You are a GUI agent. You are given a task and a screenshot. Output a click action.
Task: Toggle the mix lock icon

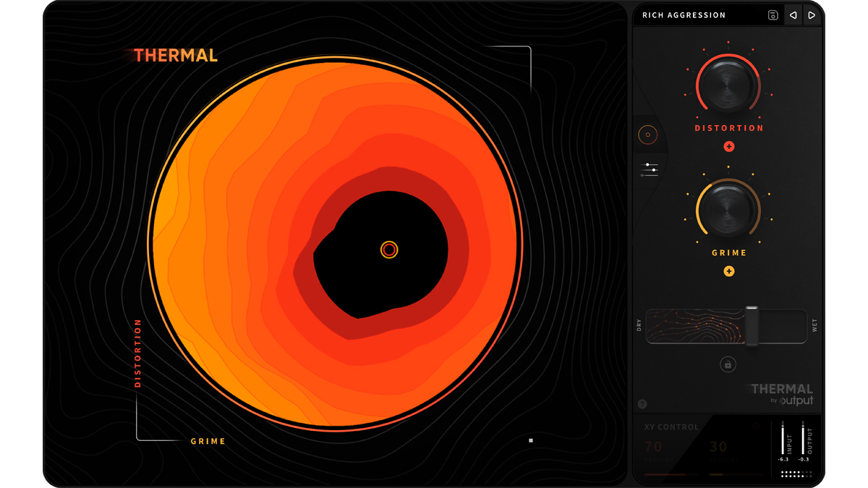(728, 365)
